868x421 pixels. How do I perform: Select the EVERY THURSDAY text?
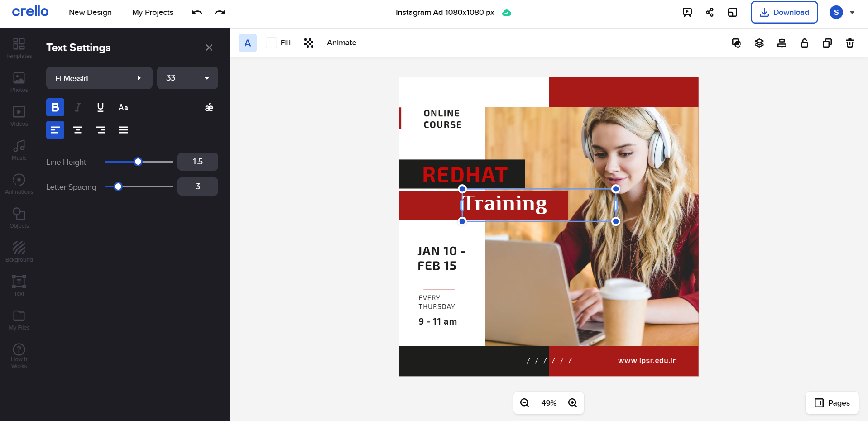tap(436, 302)
